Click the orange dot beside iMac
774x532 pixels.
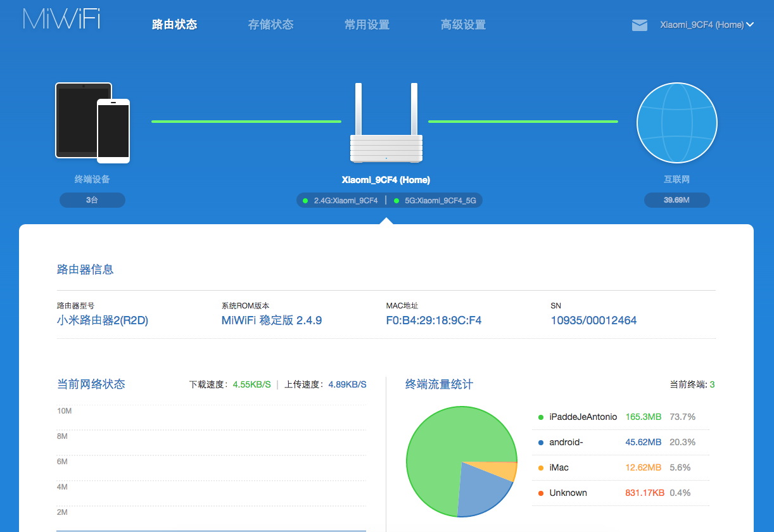pyautogui.click(x=540, y=468)
